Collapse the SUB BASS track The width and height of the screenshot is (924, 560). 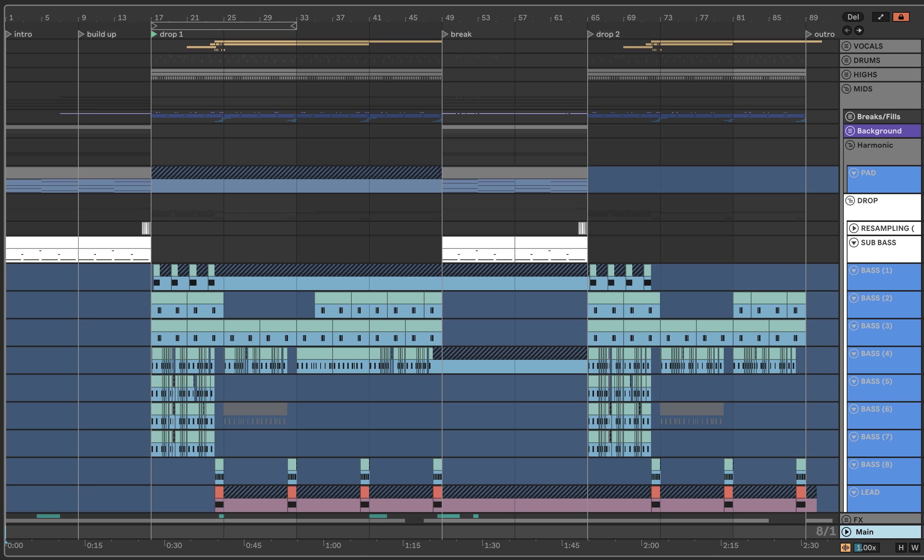pyautogui.click(x=854, y=243)
